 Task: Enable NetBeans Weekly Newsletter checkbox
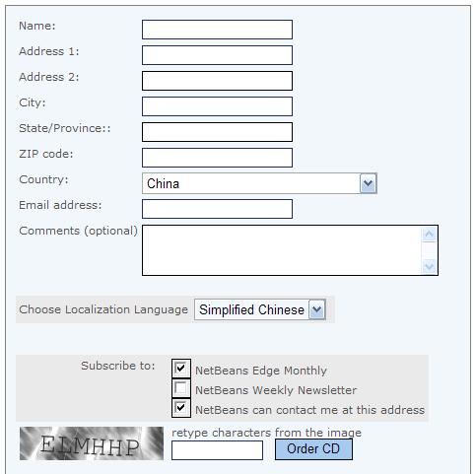pyautogui.click(x=181, y=388)
